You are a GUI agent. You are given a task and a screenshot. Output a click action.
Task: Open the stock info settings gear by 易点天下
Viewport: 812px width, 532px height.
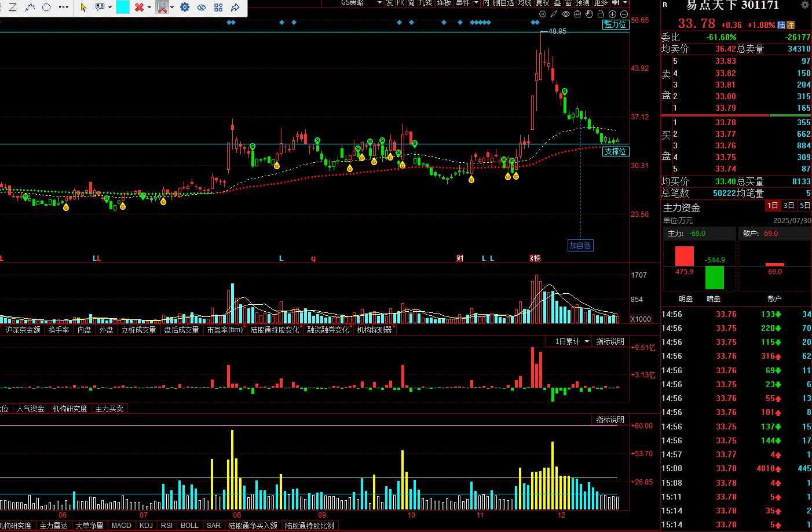(x=805, y=5)
